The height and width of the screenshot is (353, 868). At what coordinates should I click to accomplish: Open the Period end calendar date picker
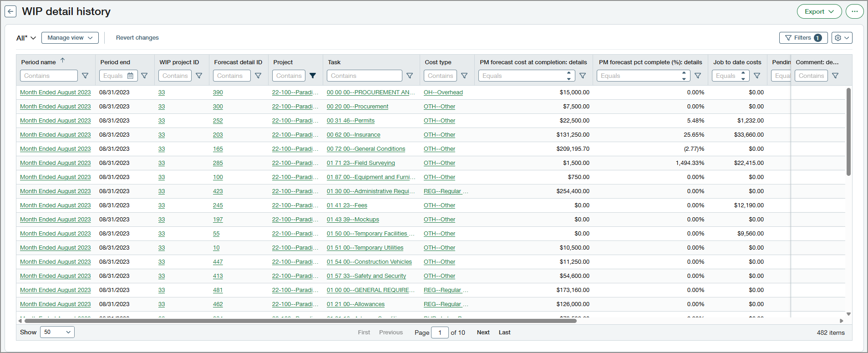[x=130, y=76]
